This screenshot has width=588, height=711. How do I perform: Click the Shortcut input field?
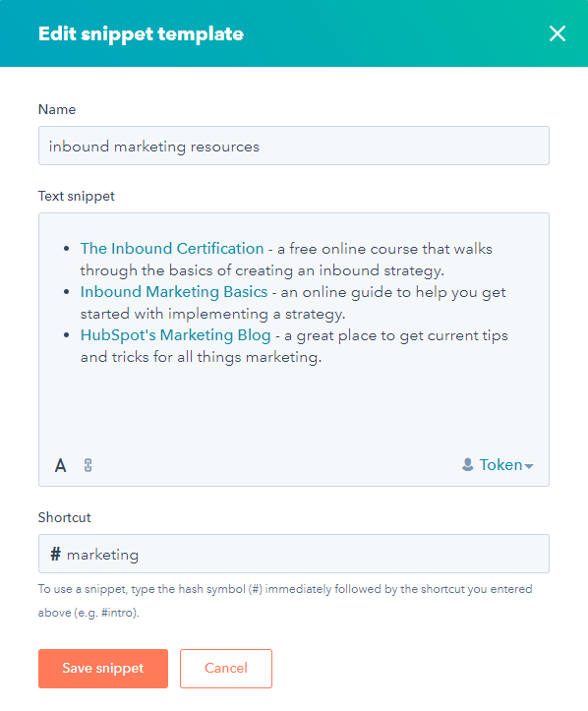tap(294, 554)
